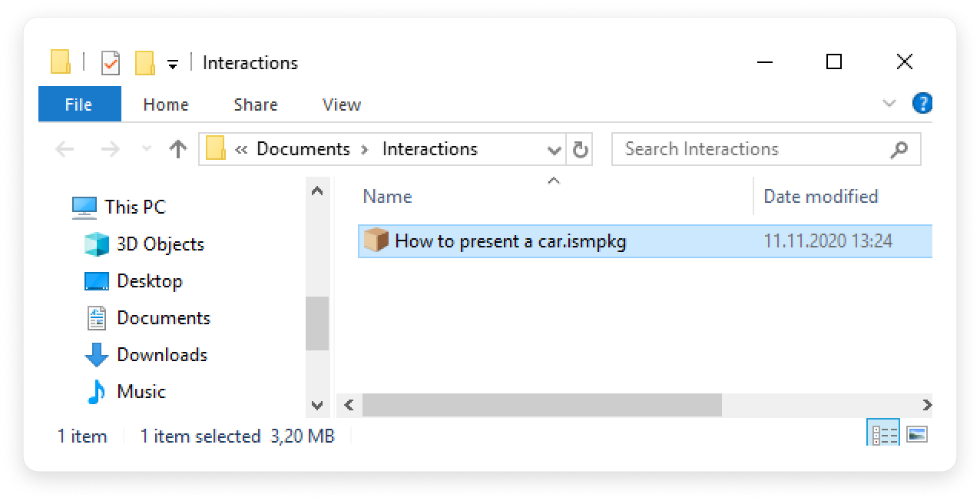Go up one folder level arrow
980x501 pixels.
(x=178, y=149)
